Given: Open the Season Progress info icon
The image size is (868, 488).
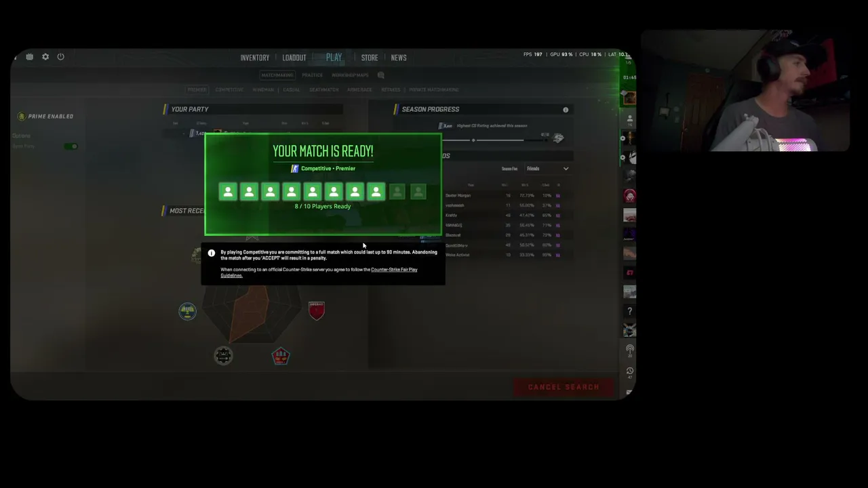Looking at the screenshot, I should [566, 109].
